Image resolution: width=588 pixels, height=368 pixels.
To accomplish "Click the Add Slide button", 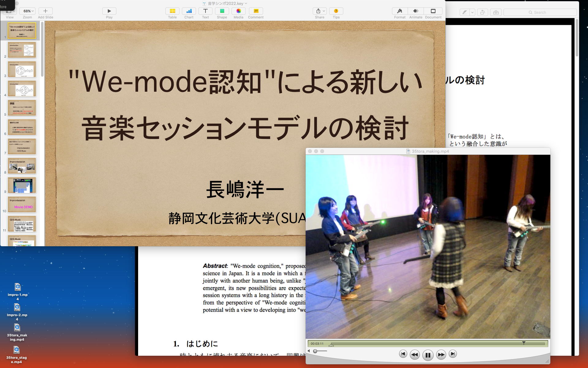I will [45, 11].
